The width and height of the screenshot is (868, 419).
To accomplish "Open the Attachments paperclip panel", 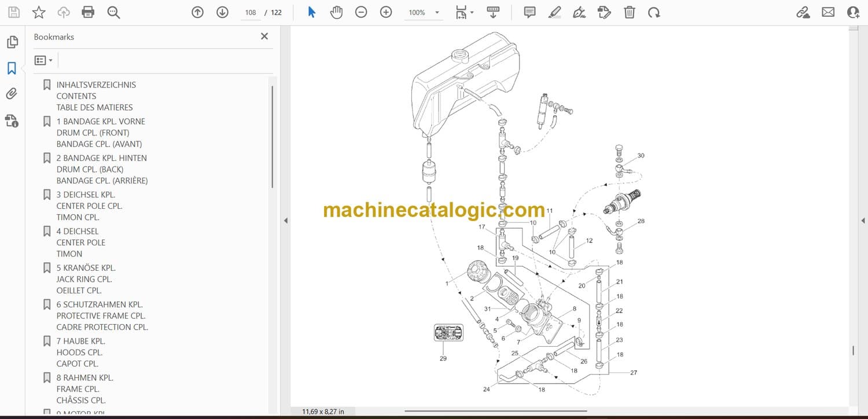I will (12, 94).
